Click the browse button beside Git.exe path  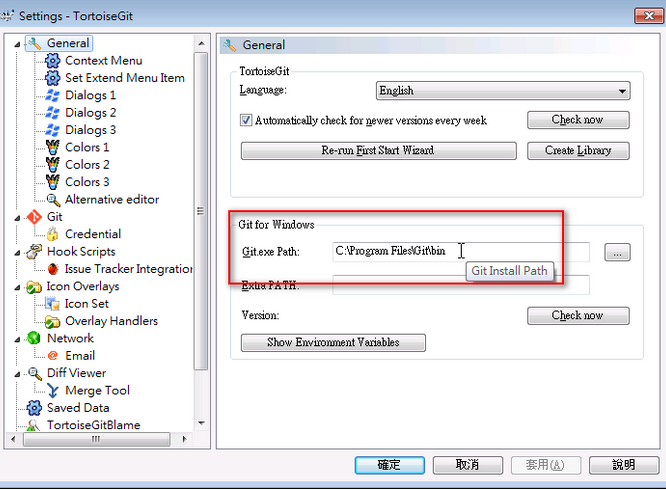617,253
